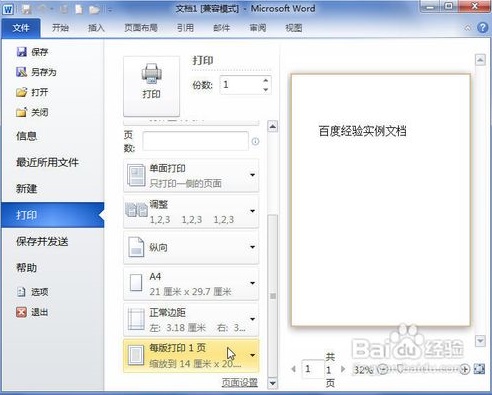Click the zoom to page icon
Image resolution: width=492 pixels, height=395 pixels.
(479, 369)
